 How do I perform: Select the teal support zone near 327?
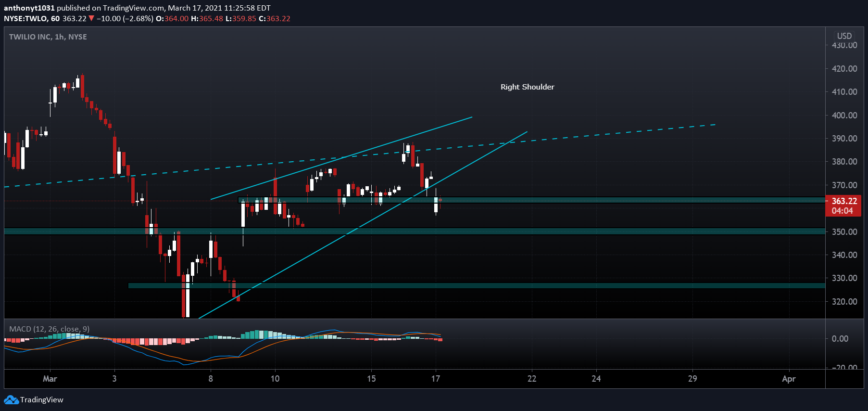pyautogui.click(x=477, y=285)
